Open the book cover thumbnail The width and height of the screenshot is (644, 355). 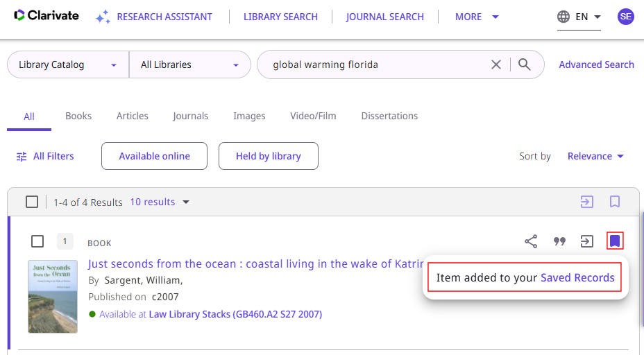(x=53, y=296)
